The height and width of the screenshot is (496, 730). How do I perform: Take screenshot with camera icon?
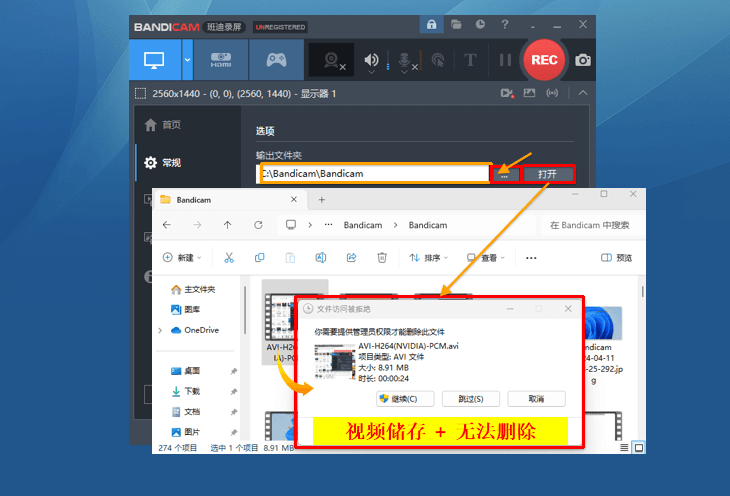pos(583,60)
